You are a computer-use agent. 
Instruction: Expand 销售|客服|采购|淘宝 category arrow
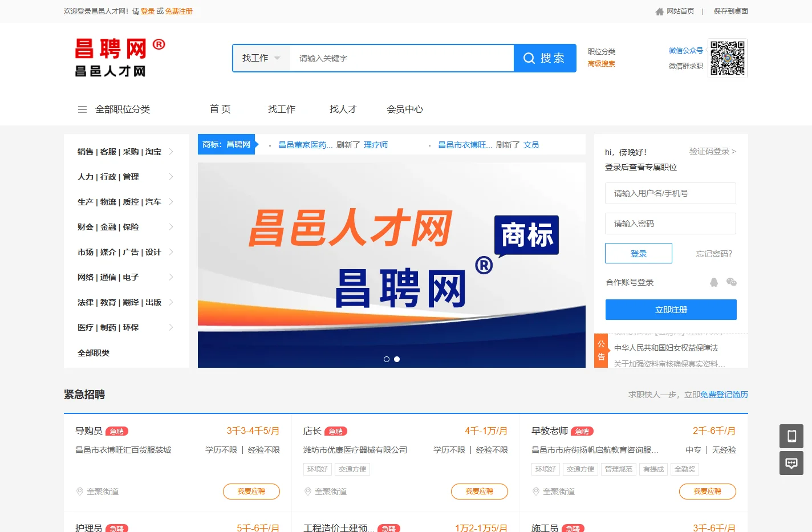point(171,152)
